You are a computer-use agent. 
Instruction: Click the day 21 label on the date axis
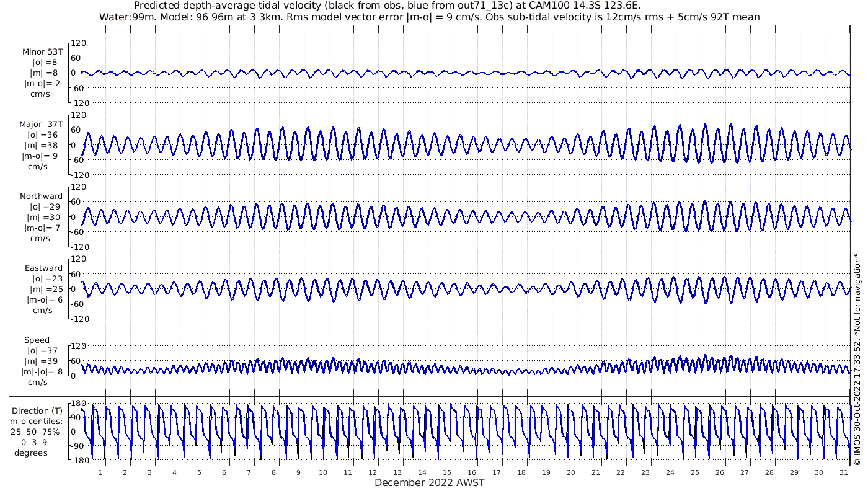click(595, 472)
